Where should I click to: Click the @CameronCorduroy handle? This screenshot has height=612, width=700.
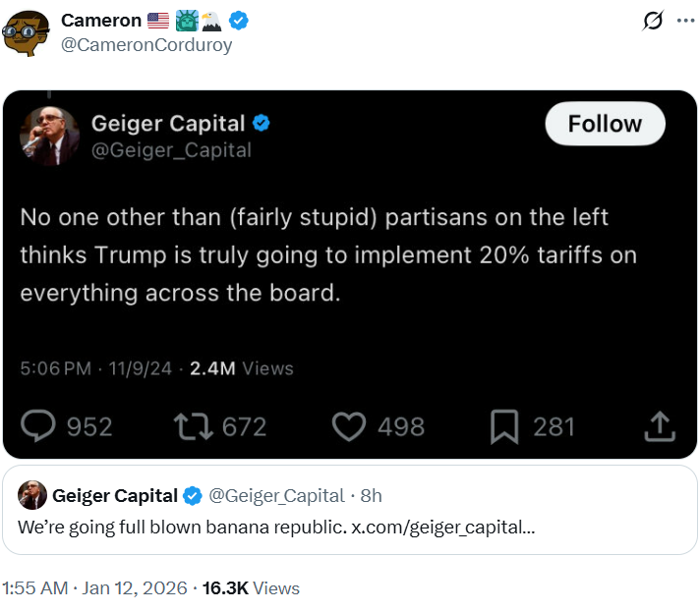coord(146,45)
